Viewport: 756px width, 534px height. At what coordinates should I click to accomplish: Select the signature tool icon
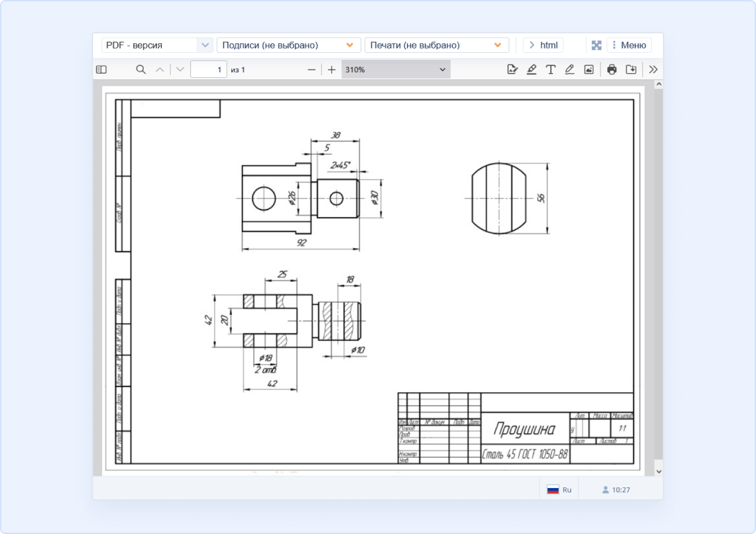[x=513, y=70]
